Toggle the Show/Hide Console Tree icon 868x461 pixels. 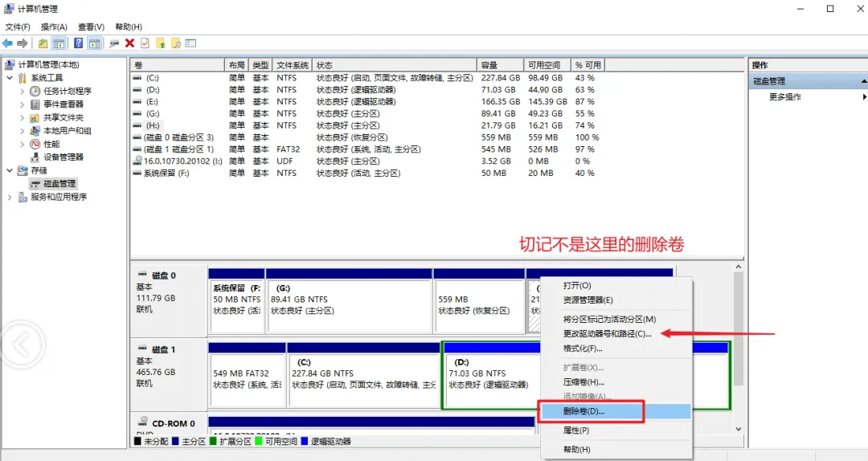(x=59, y=43)
